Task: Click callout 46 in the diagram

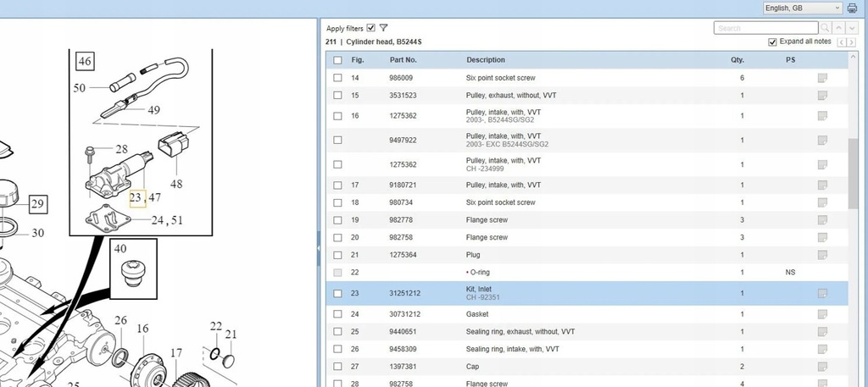Action: (85, 61)
